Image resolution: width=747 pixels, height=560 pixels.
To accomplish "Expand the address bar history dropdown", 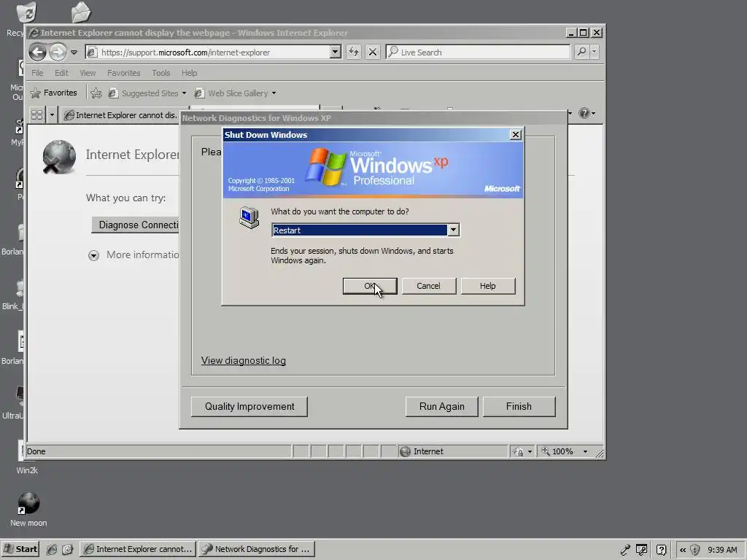I will coord(336,52).
